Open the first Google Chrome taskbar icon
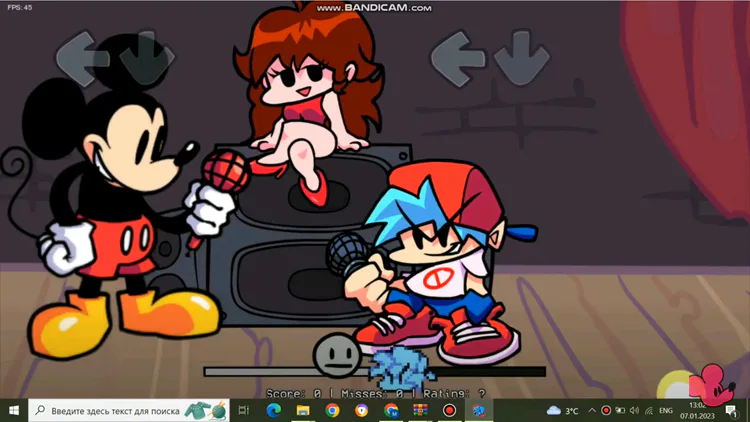 coord(332,411)
